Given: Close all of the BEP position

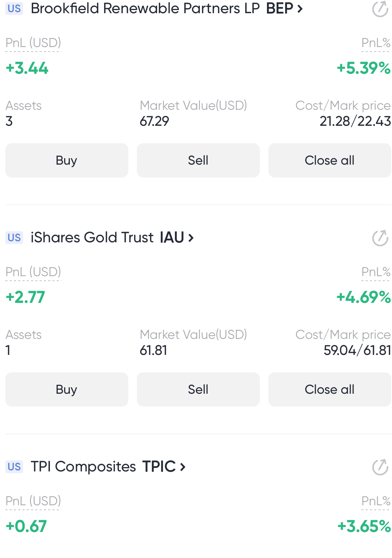Looking at the screenshot, I should coord(330,160).
